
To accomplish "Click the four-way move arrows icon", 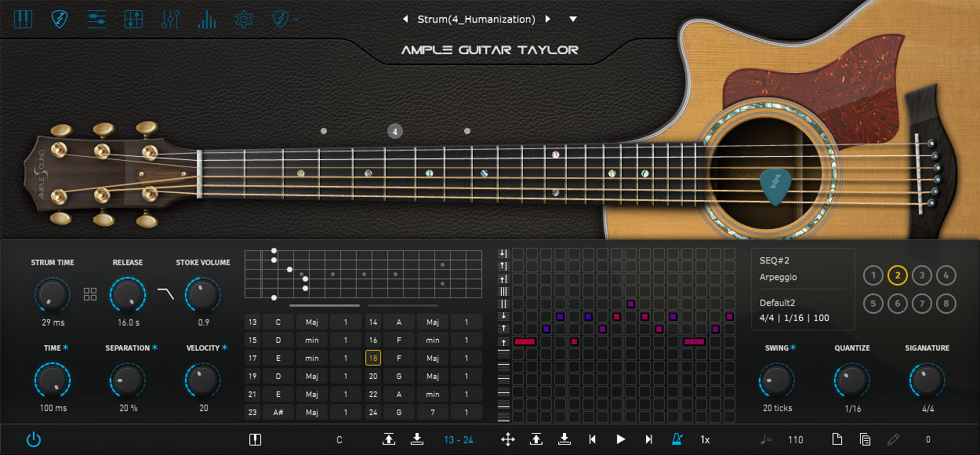I will click(x=508, y=439).
